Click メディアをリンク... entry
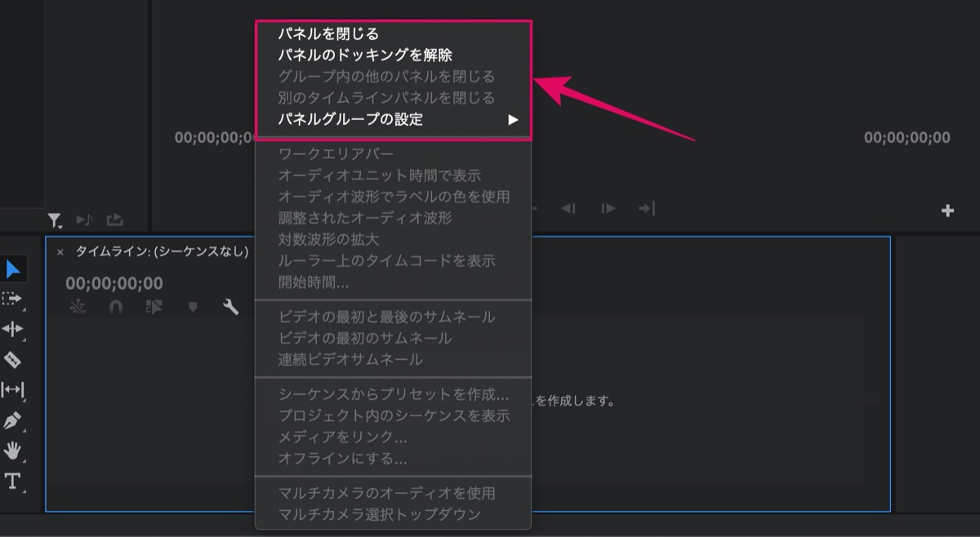Image resolution: width=980 pixels, height=537 pixels. tap(394, 437)
